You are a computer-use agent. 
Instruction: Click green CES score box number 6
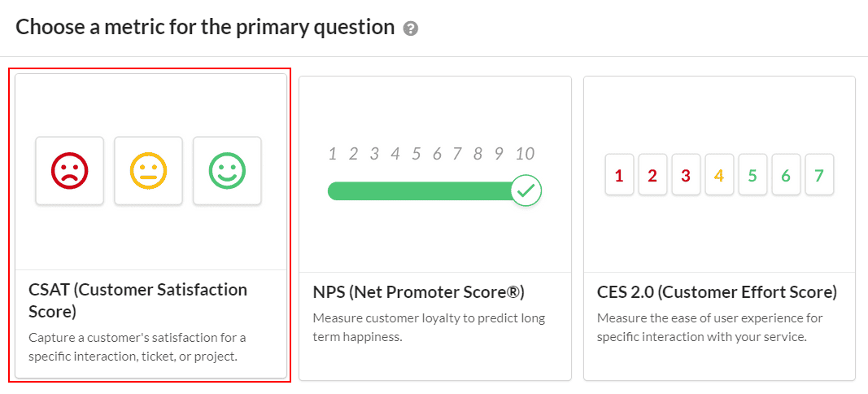(786, 175)
